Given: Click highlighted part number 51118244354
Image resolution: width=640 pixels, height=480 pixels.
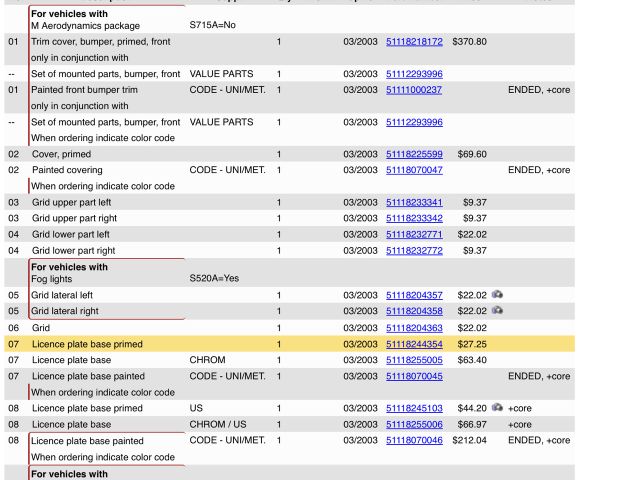Looking at the screenshot, I should [x=414, y=344].
